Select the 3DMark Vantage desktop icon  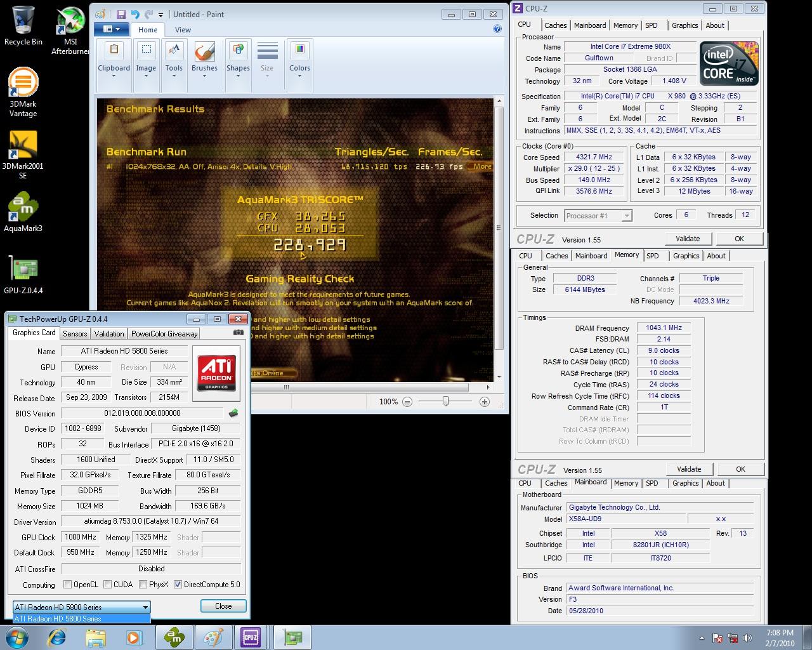click(x=23, y=93)
